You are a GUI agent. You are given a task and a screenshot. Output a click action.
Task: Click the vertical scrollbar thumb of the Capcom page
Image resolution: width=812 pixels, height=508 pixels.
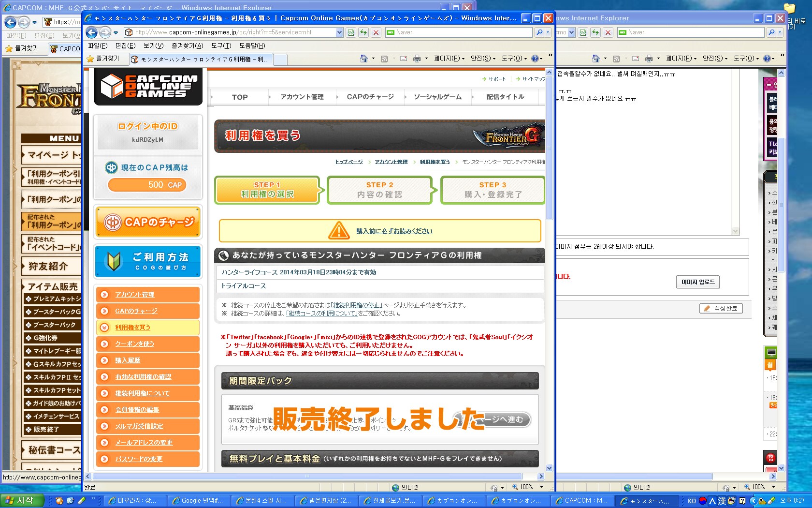pyautogui.click(x=549, y=145)
